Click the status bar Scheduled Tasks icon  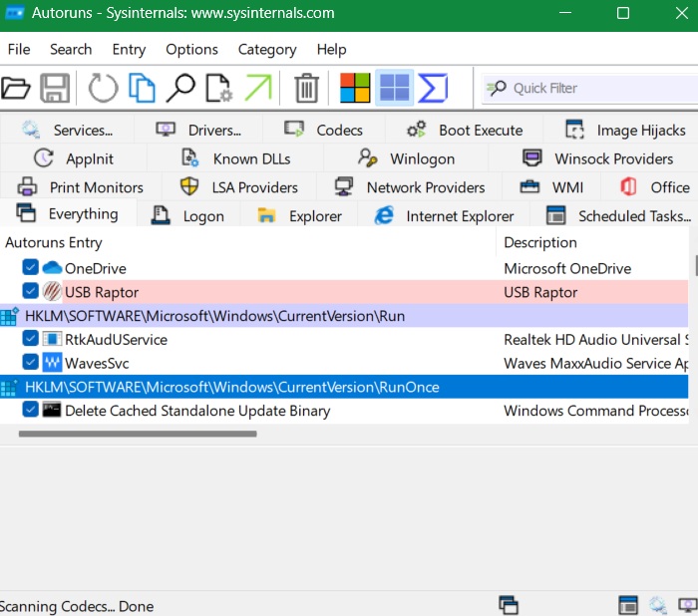628,605
